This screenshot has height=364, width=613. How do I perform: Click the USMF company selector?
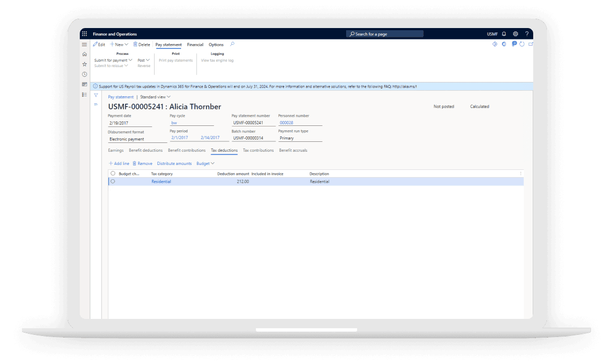(492, 34)
